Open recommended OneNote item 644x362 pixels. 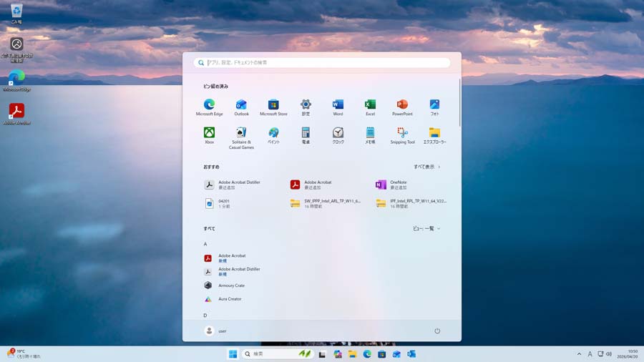coord(391,185)
